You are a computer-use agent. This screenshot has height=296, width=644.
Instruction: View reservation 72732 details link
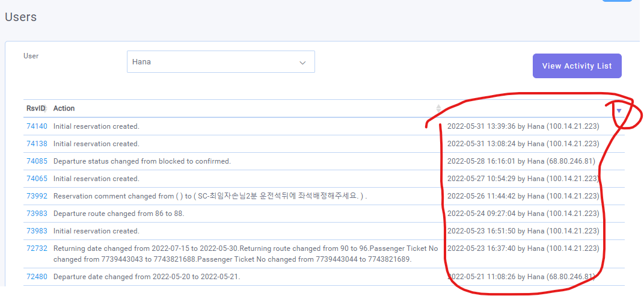(37, 248)
